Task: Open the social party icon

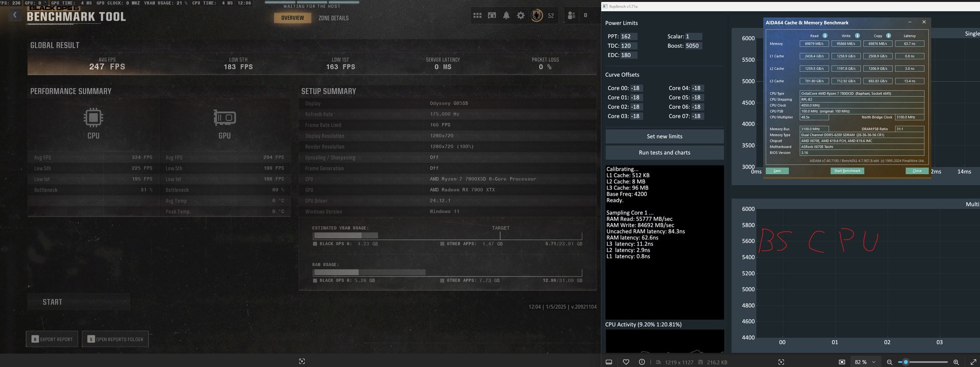Action: click(x=571, y=16)
